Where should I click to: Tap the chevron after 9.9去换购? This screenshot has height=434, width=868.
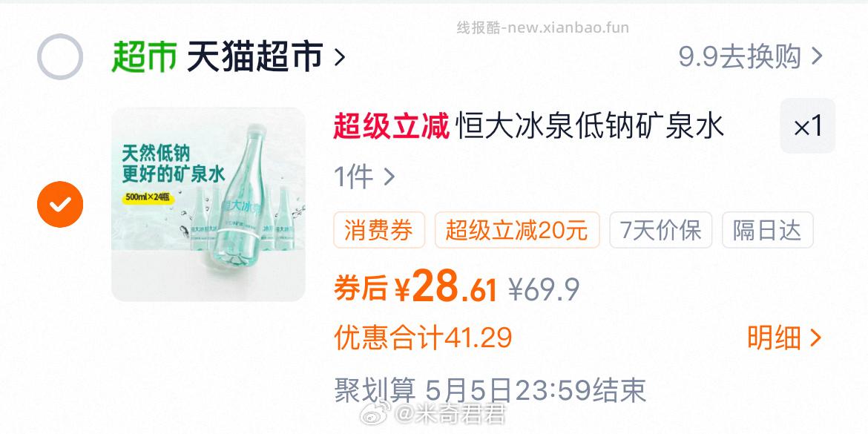point(817,56)
